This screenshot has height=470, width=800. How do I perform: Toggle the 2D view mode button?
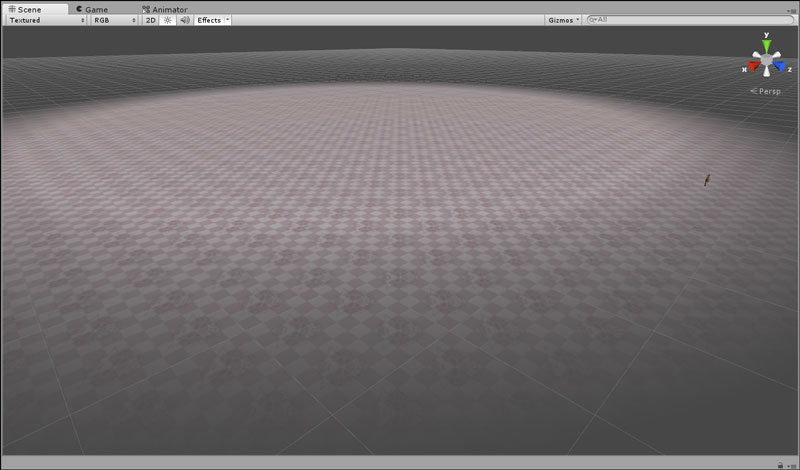(151, 20)
